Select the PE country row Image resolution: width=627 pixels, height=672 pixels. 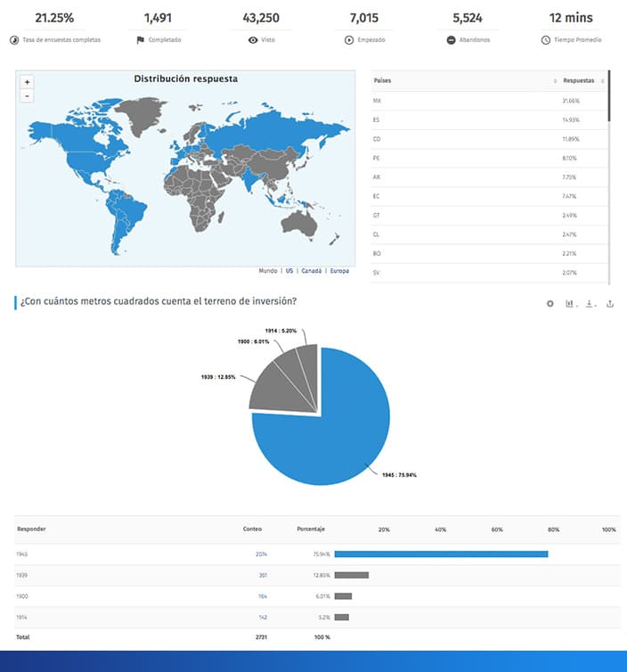[x=489, y=158]
